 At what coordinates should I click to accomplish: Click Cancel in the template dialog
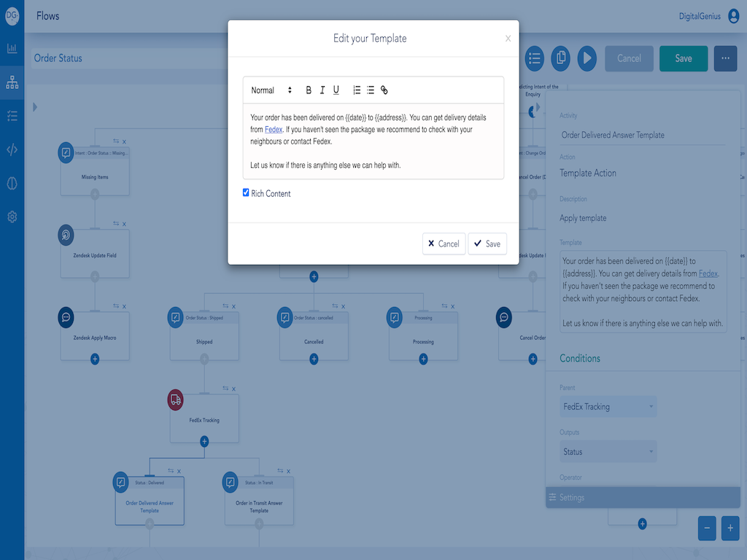click(444, 244)
